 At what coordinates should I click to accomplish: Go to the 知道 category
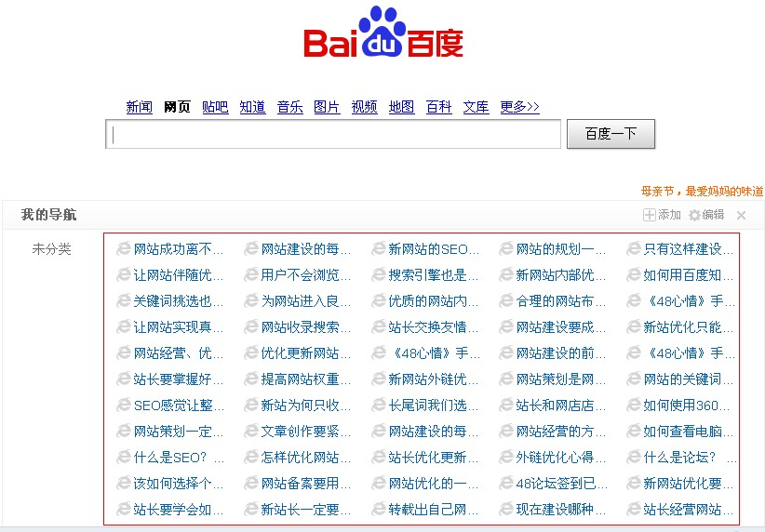click(x=252, y=107)
